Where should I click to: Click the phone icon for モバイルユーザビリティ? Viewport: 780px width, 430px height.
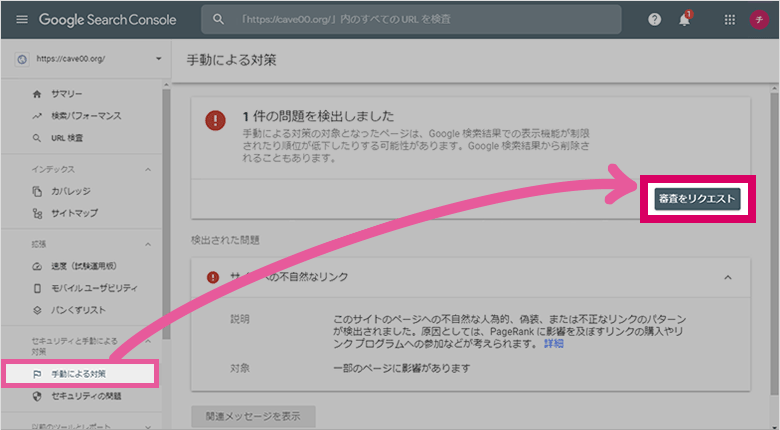37,288
